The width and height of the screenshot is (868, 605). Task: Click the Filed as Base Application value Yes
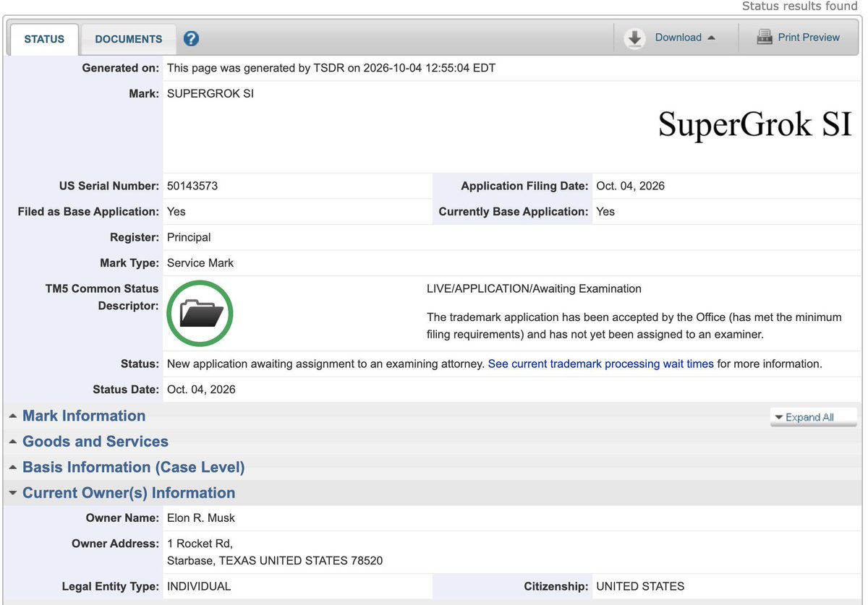pos(176,211)
